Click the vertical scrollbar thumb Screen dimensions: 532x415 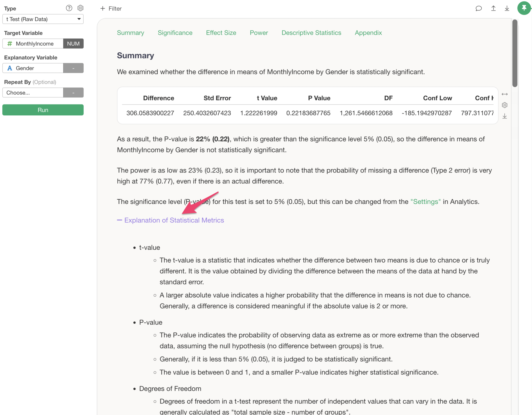pos(514,54)
